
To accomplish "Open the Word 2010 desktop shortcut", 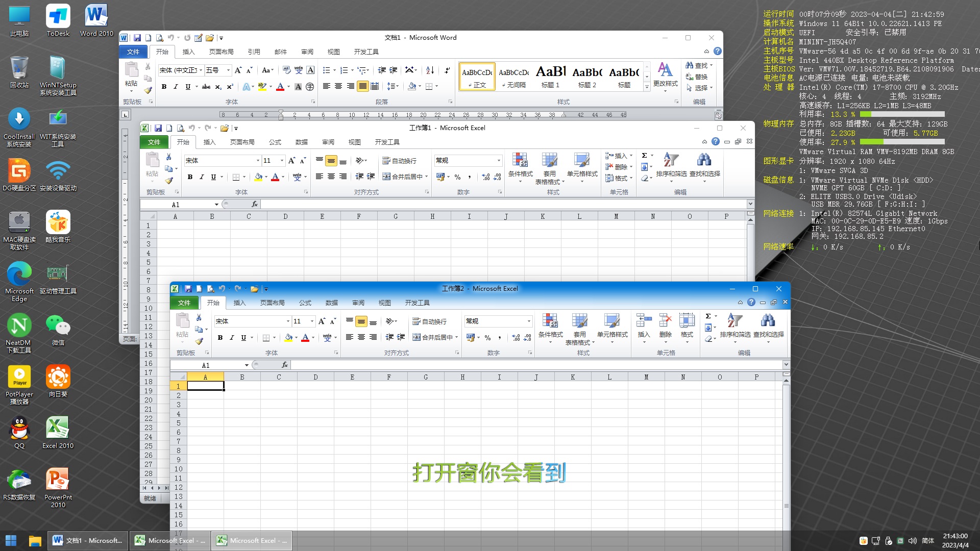I will pyautogui.click(x=96, y=20).
